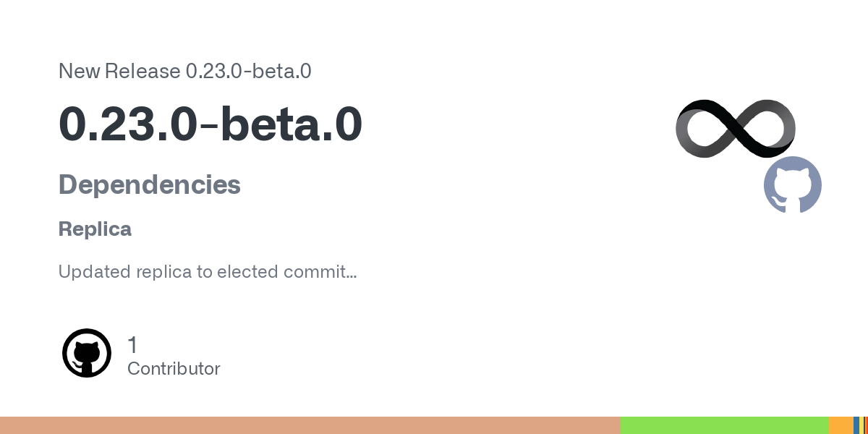Select the contributor count number 1

coord(132,345)
